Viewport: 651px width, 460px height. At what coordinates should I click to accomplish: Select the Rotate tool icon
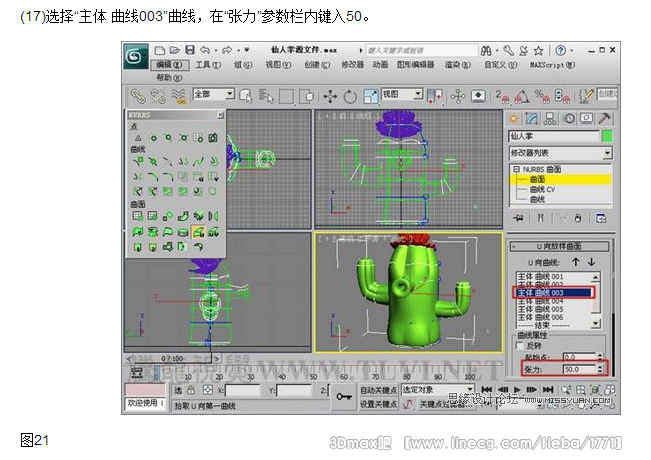pyautogui.click(x=350, y=96)
